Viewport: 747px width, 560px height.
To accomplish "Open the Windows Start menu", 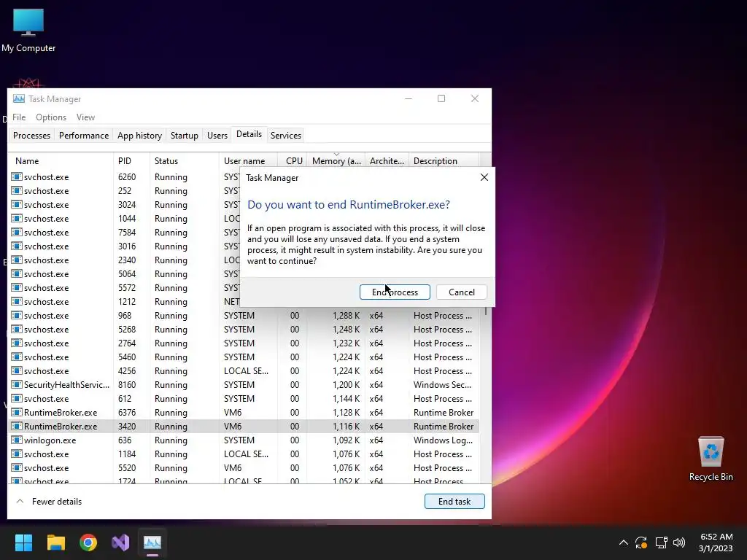I will [x=23, y=542].
